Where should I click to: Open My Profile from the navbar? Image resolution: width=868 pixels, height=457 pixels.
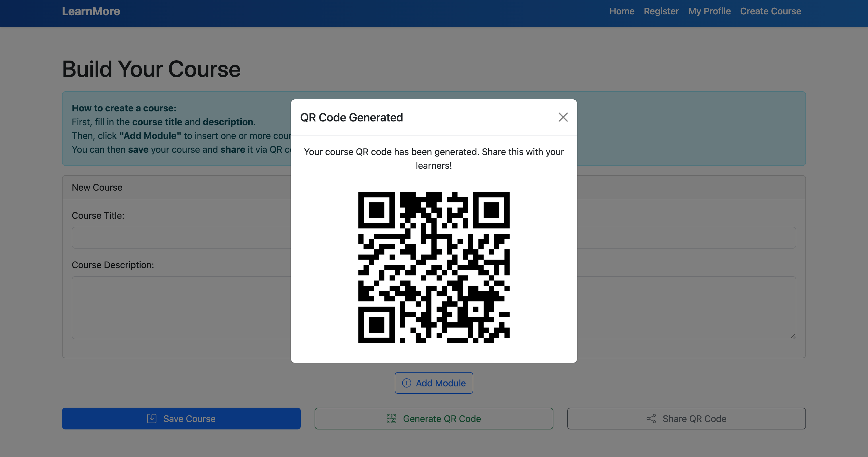coord(709,11)
